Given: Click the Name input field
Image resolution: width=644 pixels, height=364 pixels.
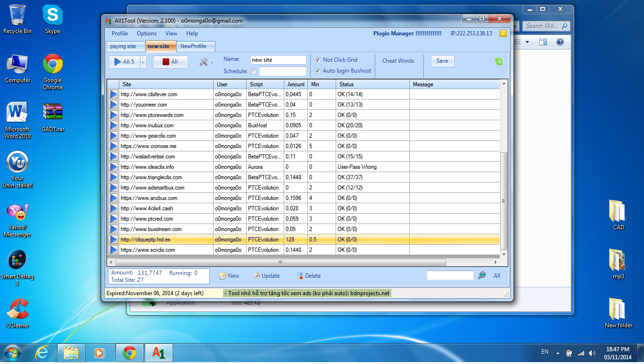Looking at the screenshot, I should coord(278,60).
